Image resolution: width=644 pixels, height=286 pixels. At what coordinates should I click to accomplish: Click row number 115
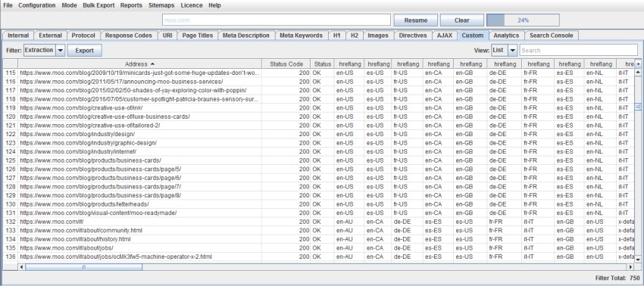(x=11, y=73)
